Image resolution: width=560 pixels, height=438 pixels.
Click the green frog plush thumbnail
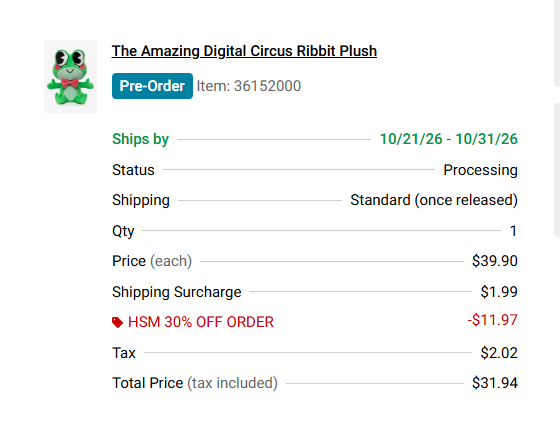point(70,76)
